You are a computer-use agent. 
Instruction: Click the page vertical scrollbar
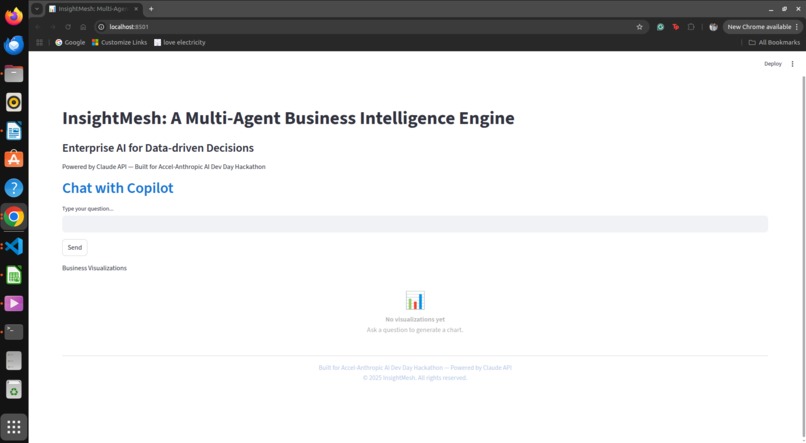coord(803,257)
